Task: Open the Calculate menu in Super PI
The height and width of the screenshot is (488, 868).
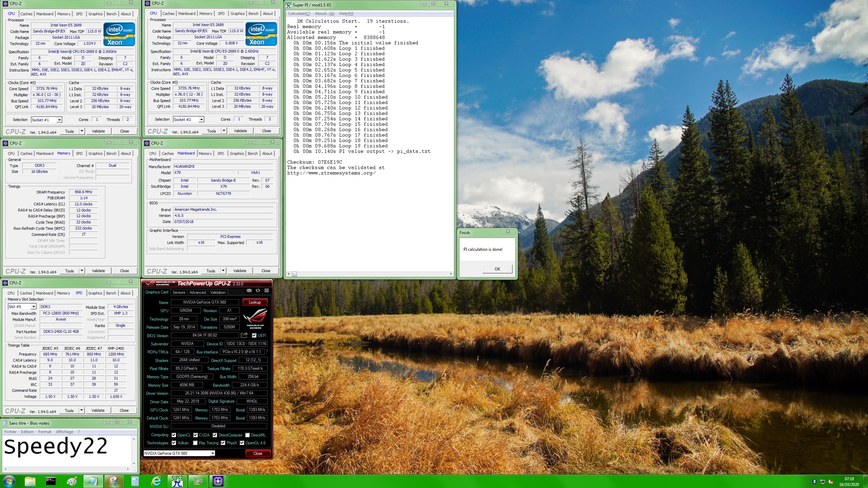Action: pos(299,14)
